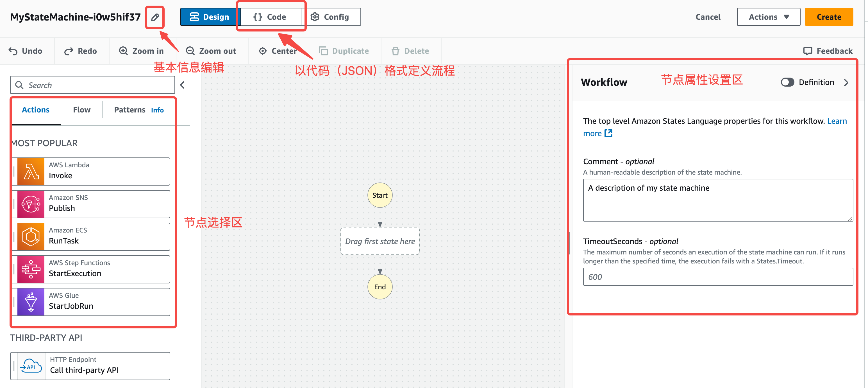Click the MOST POPULAR section heading
This screenshot has height=388, width=868.
pos(44,143)
